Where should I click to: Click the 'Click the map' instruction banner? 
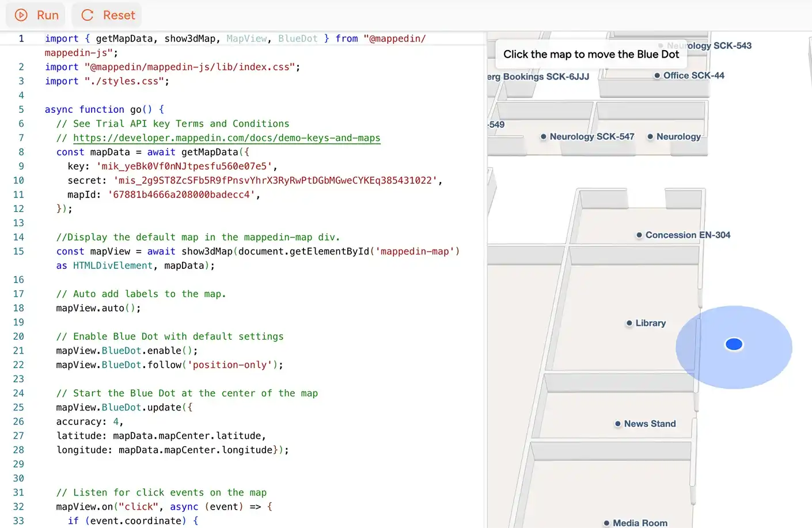click(x=591, y=55)
